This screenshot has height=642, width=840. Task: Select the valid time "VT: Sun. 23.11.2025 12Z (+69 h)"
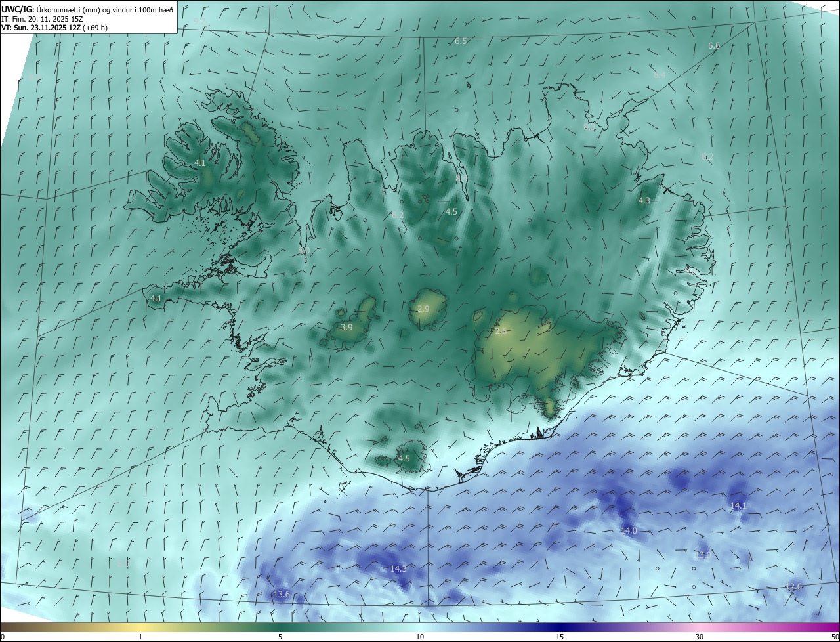[55, 28]
